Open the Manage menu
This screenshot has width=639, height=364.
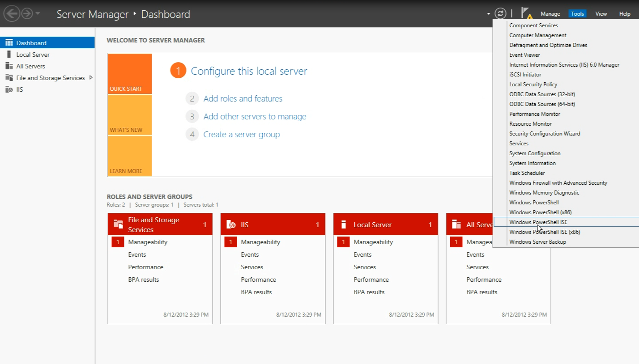(550, 14)
